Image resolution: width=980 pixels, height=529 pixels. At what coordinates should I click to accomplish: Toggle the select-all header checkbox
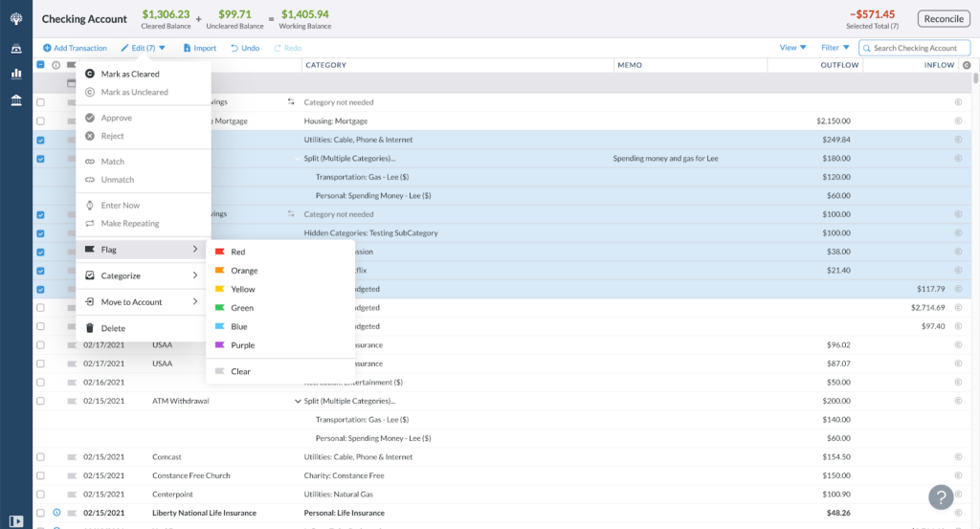pyautogui.click(x=40, y=65)
